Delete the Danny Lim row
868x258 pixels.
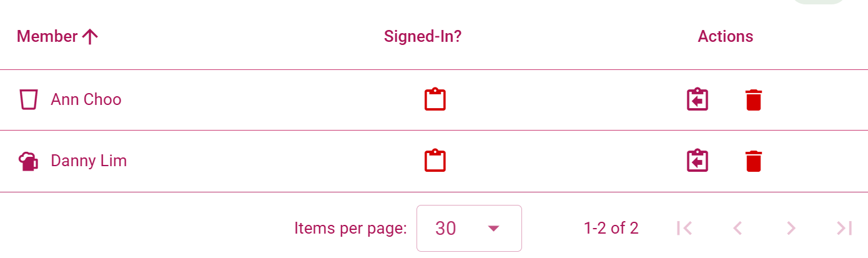(754, 161)
